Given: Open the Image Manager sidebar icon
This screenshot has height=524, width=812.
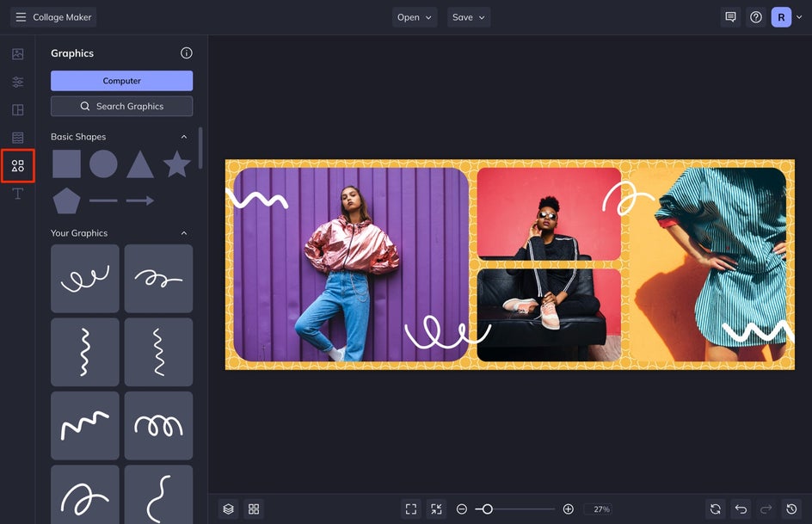Looking at the screenshot, I should [x=17, y=54].
